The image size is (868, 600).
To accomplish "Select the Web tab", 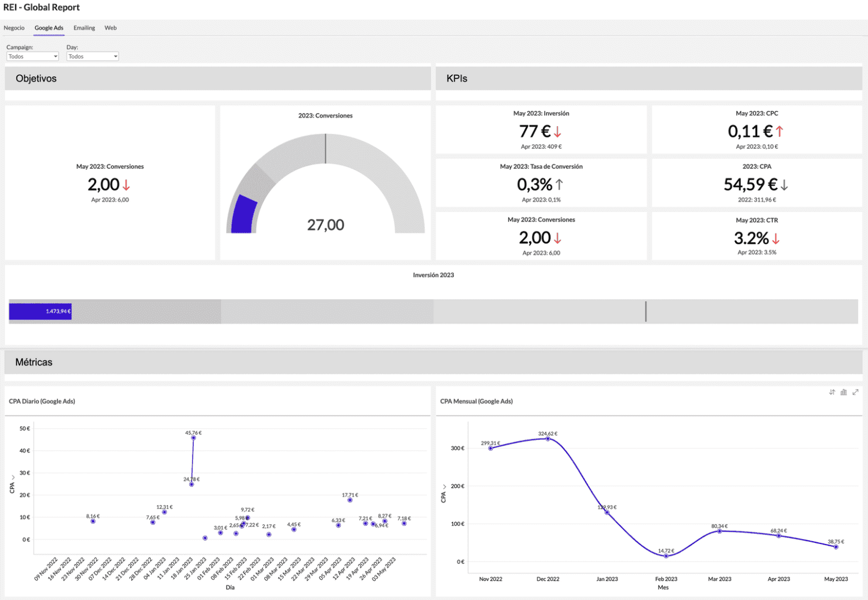I will (111, 27).
